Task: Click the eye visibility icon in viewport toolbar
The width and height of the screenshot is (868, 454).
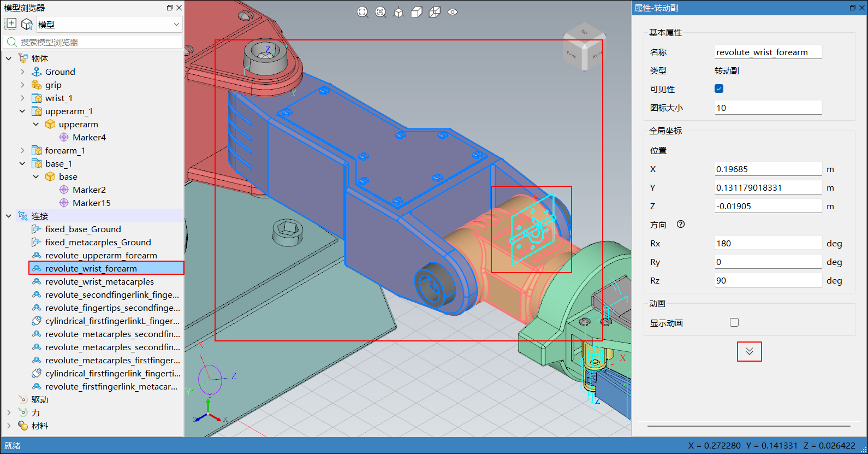Action: click(x=453, y=12)
